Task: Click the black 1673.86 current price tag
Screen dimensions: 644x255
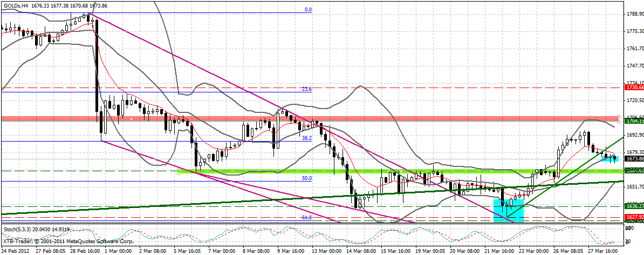Action: [x=634, y=158]
